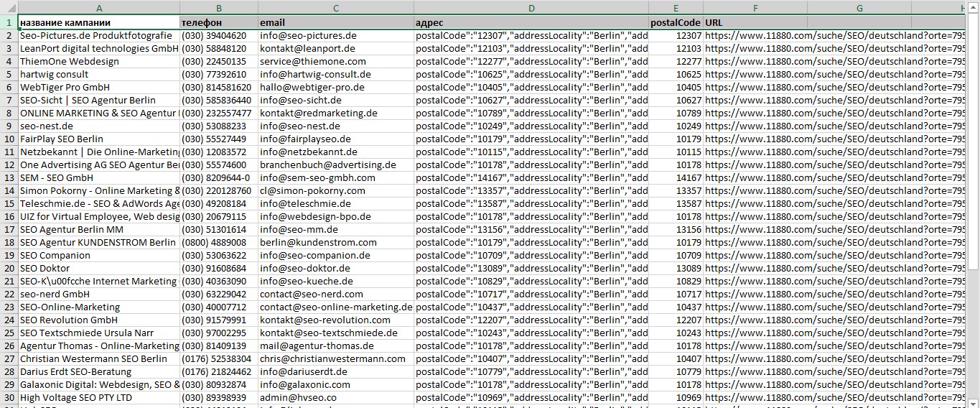The width and height of the screenshot is (980, 408).
Task: Click the 'телефон' header cell
Action: (x=218, y=22)
